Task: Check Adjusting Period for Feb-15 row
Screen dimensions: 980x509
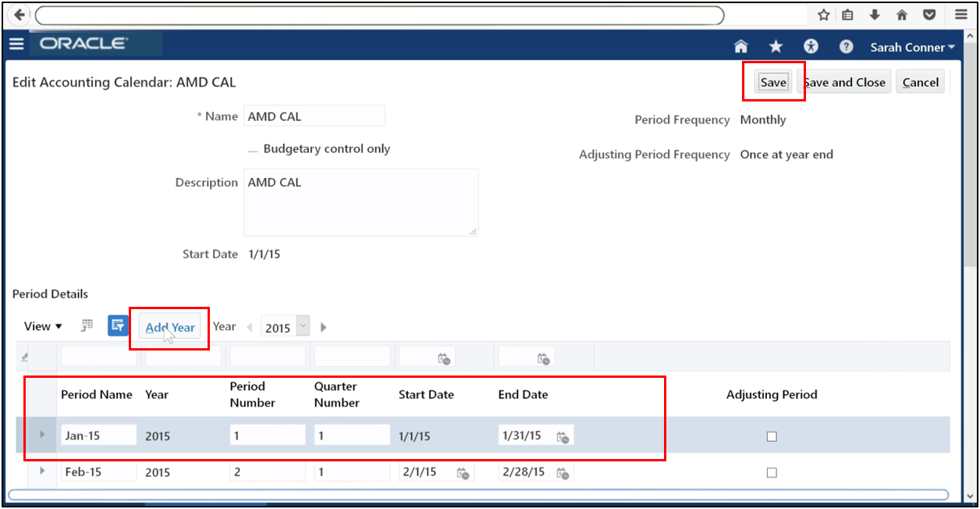Action: coord(772,472)
